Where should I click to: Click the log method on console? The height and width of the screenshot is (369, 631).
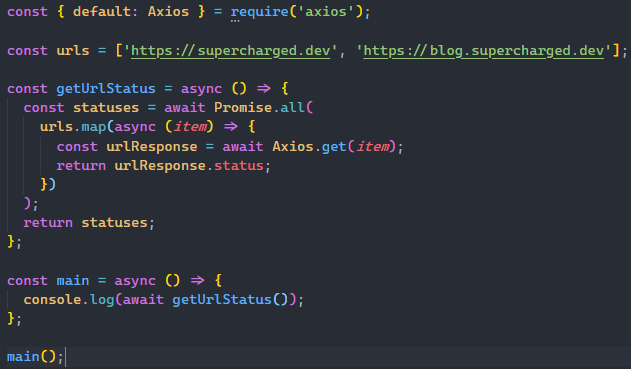tap(102, 299)
